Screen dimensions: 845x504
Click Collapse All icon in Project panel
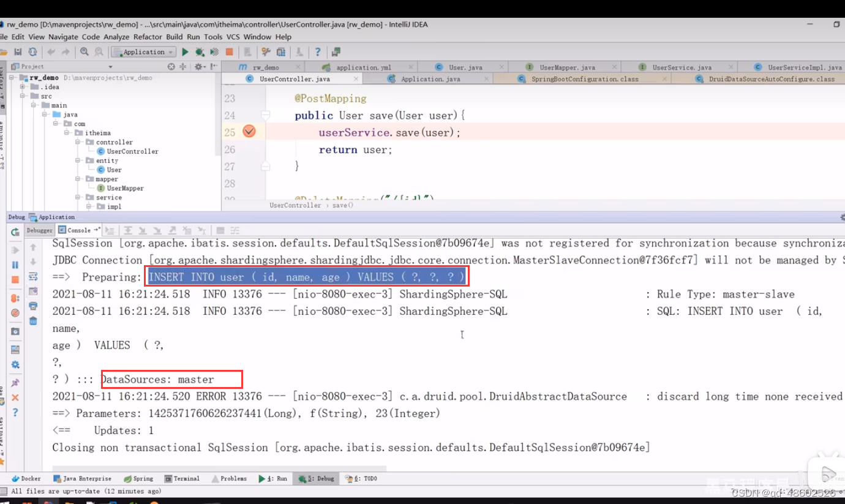[x=184, y=67]
